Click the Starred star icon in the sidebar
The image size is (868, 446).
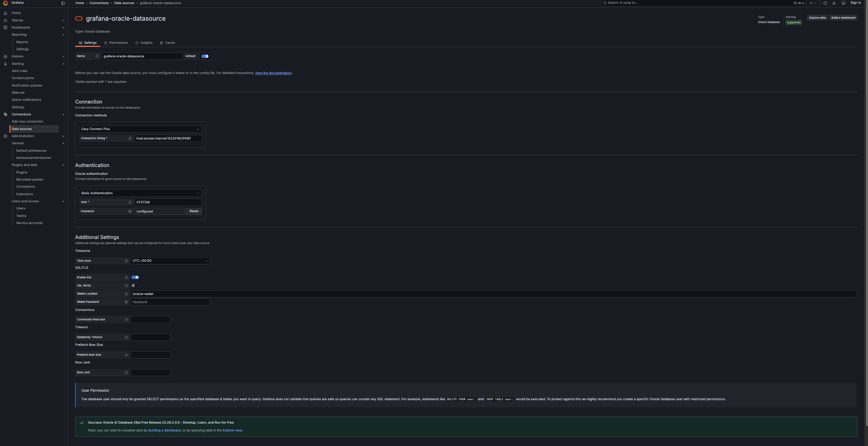point(5,20)
